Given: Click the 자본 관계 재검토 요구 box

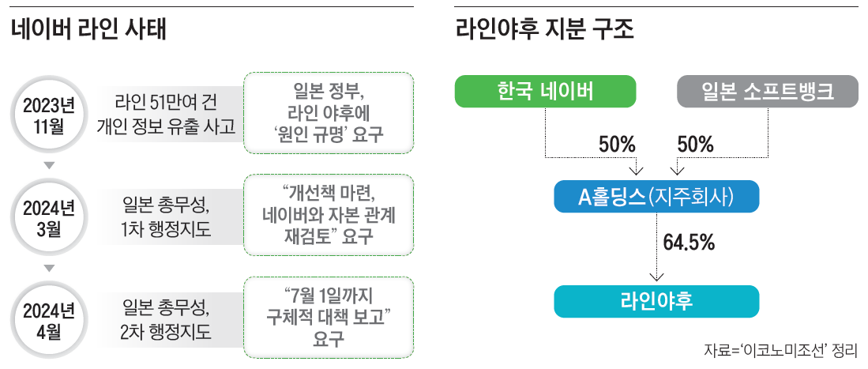Looking at the screenshot, I should click(x=328, y=216).
